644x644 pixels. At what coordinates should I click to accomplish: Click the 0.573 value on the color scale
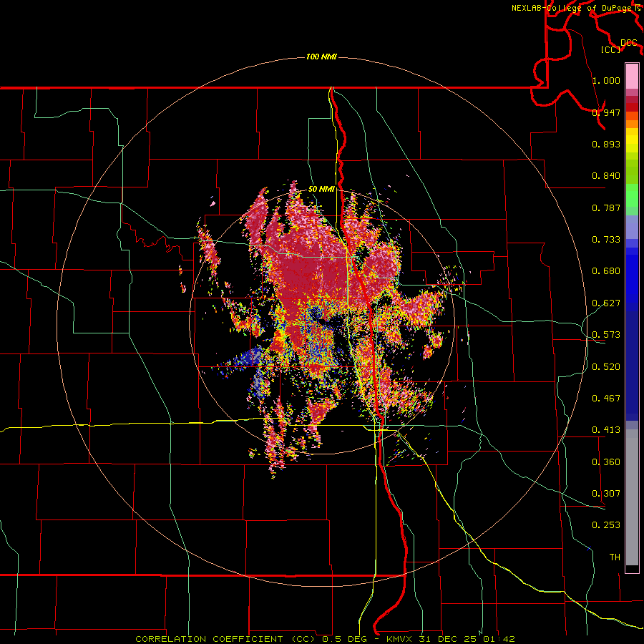coord(606,335)
